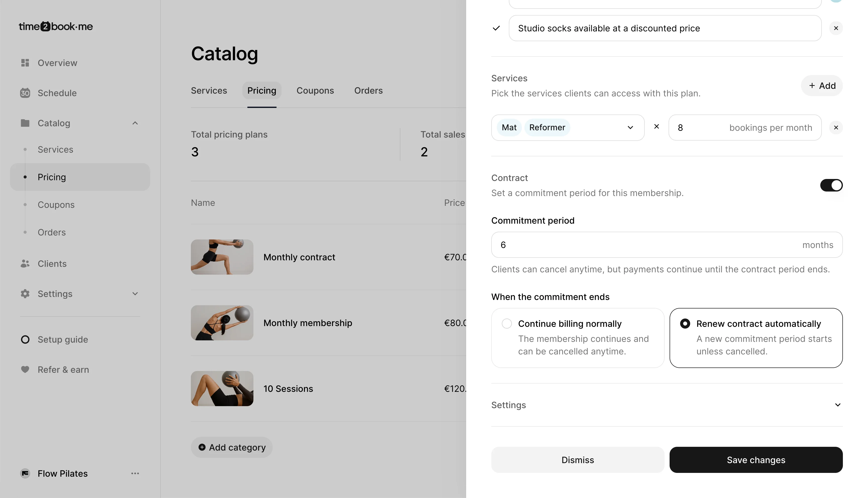Open the Flow Pilates three-dot menu
The image size is (868, 498).
pos(135,473)
